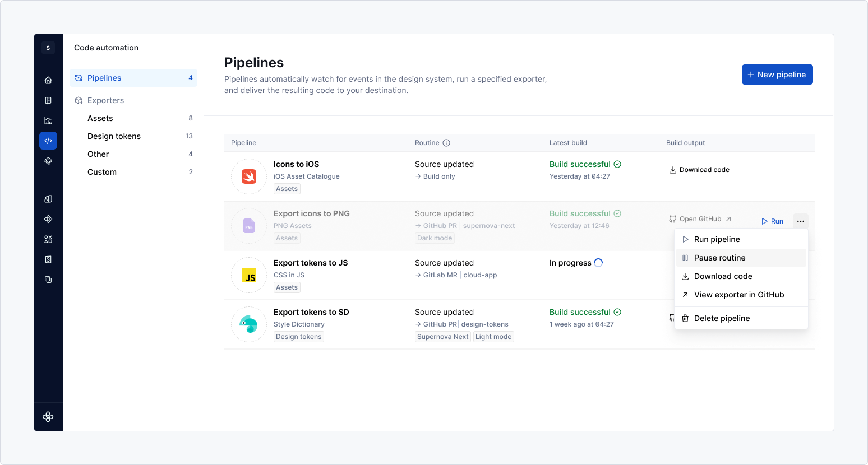Click the Supernova logo at sidebar bottom
The width and height of the screenshot is (868, 465).
click(48, 416)
